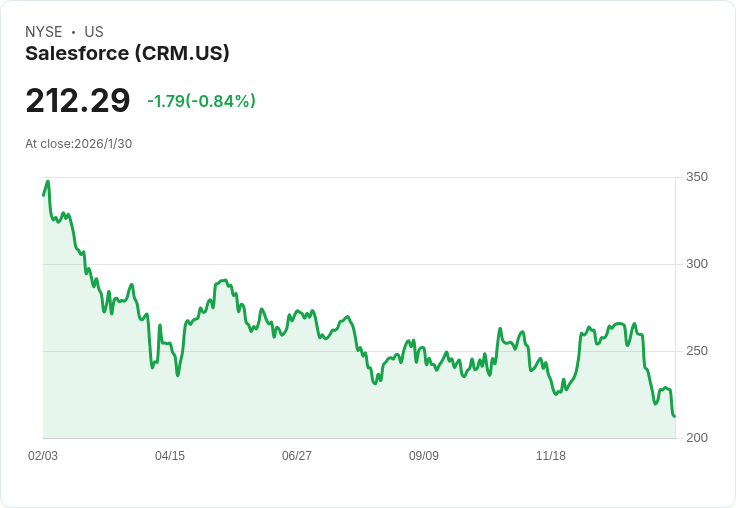The width and height of the screenshot is (736, 508).
Task: Click the -1.79(-0.84%) price change
Action: click(201, 101)
